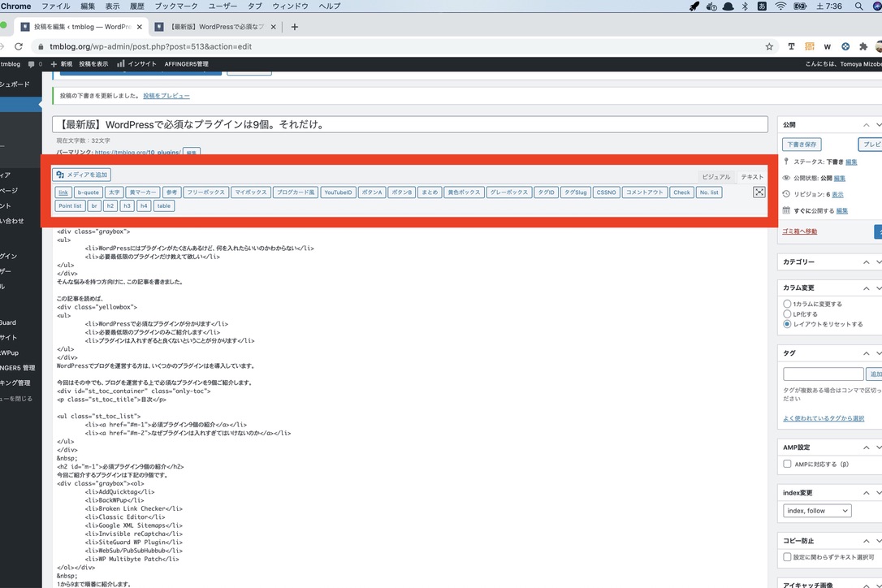The width and height of the screenshot is (882, 588).
Task: Select レイアウトをリセットする radio option
Action: (x=787, y=324)
